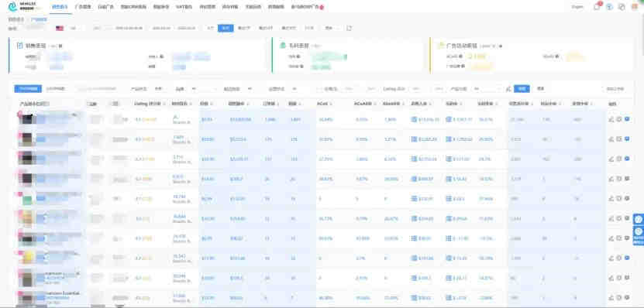Click the export icon right of the date range buttons

click(x=349, y=29)
